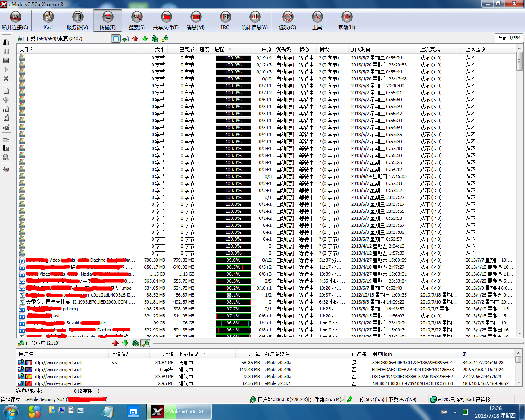Switch to the Kad tab
The width and height of the screenshot is (525, 420).
click(48, 21)
